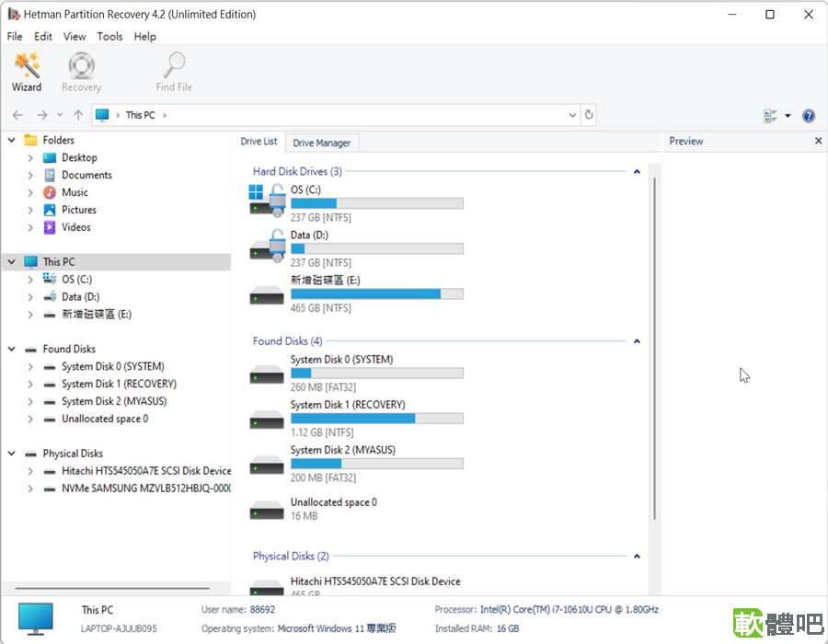Click the view options icon
The width and height of the screenshot is (828, 644).
[770, 116]
